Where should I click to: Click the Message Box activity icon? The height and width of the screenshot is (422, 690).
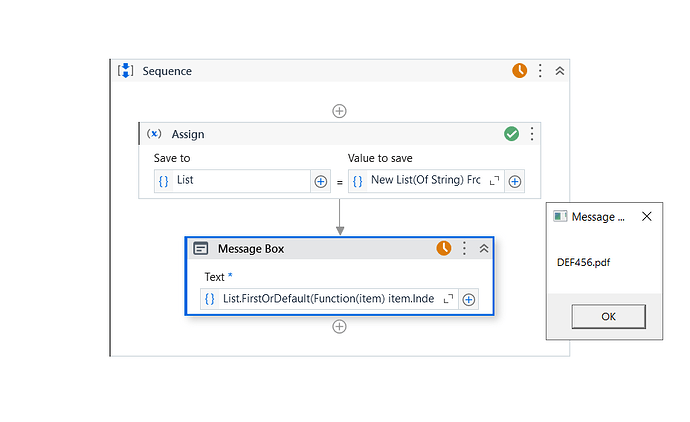201,249
